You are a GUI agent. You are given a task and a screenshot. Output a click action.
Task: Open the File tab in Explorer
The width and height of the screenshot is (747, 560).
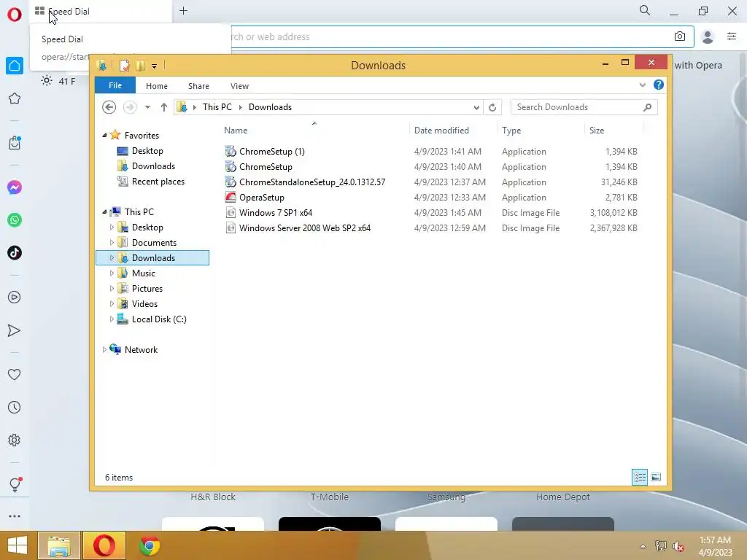pos(115,85)
